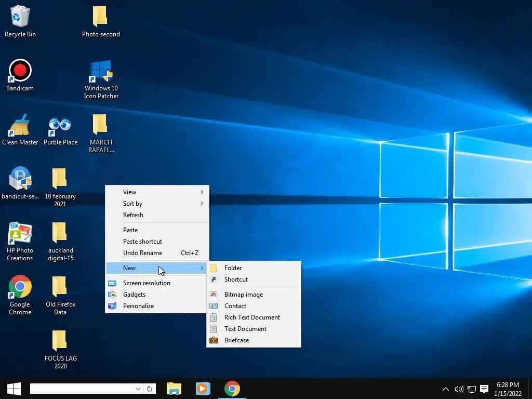Open File Explorer from the taskbar
Screen dimensions: 532x399
click(x=174, y=389)
